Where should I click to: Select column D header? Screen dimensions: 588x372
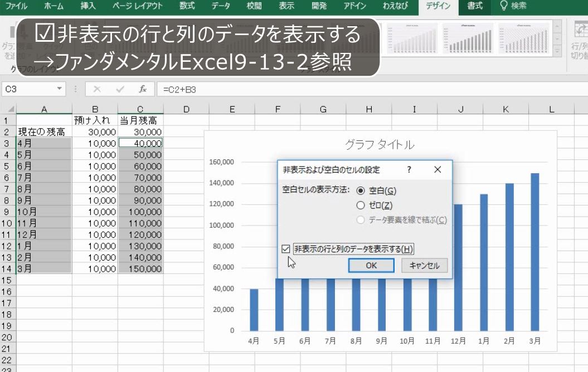(x=186, y=109)
